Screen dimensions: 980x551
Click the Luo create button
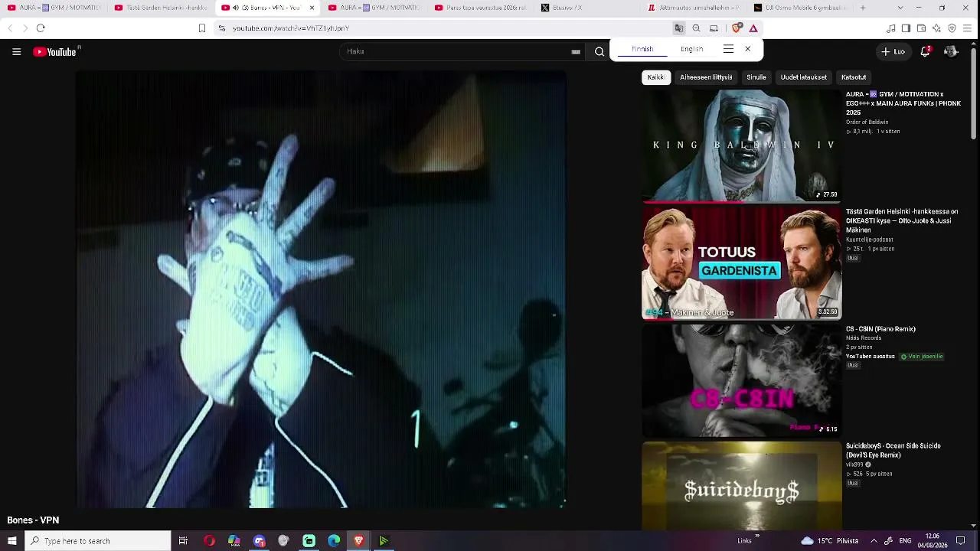click(x=893, y=51)
